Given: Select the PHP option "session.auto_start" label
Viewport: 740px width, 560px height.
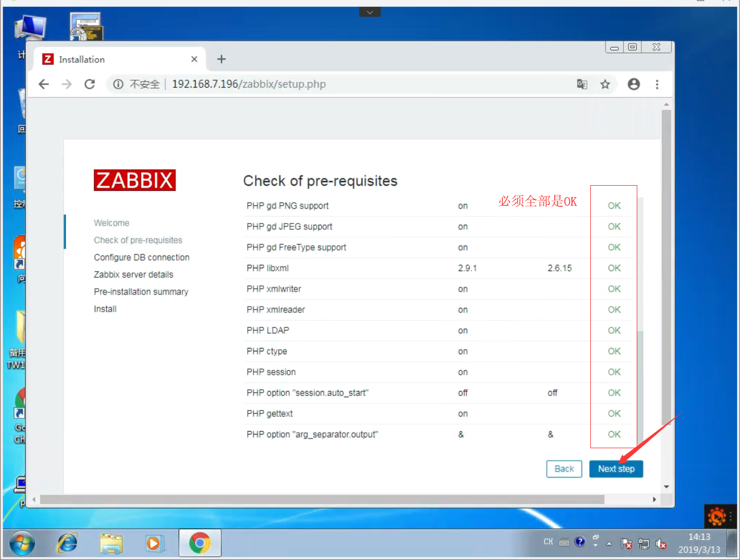Looking at the screenshot, I should tap(307, 393).
